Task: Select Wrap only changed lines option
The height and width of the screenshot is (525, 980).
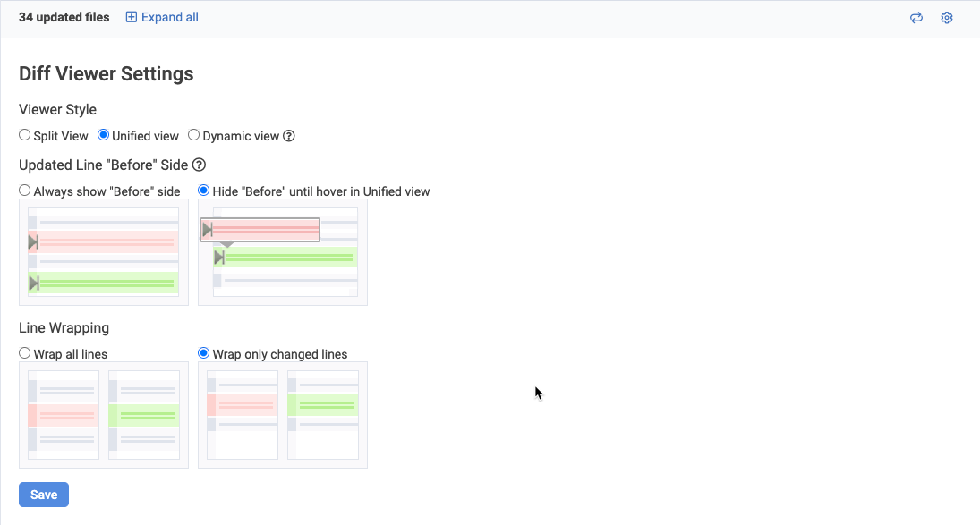Action: pyautogui.click(x=204, y=353)
